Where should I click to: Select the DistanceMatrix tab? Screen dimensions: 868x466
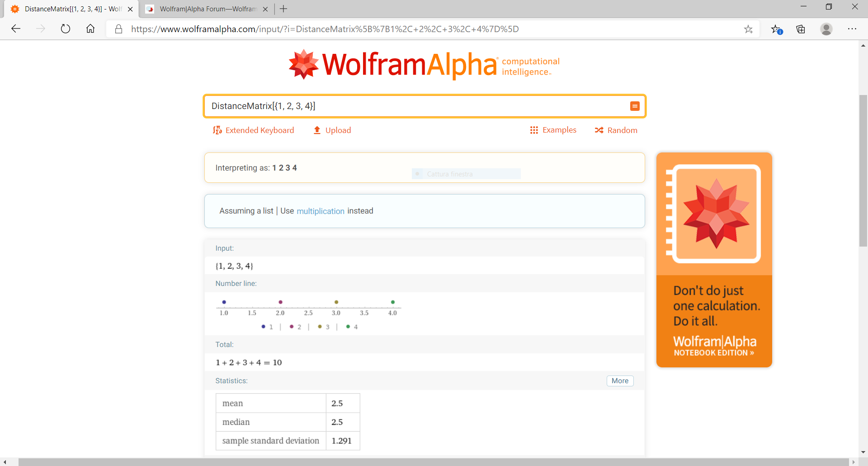click(x=70, y=9)
